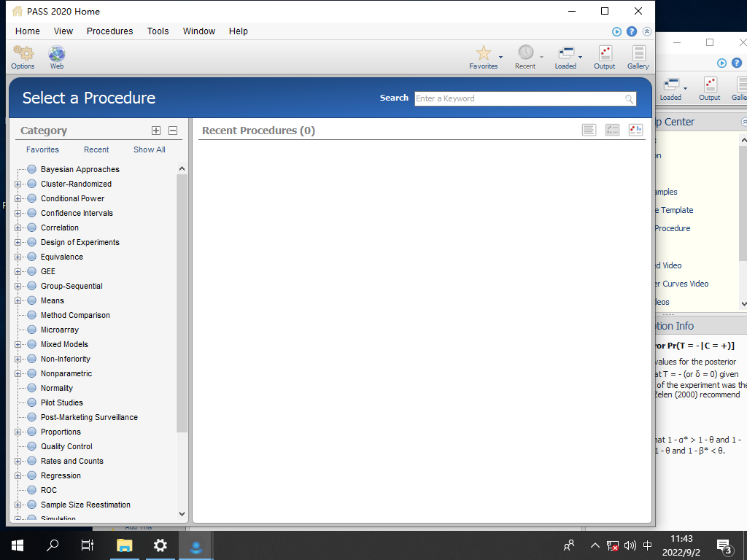Screen dimensions: 747x560
Task: Expand the Confidence Intervals category
Action: tap(18, 214)
